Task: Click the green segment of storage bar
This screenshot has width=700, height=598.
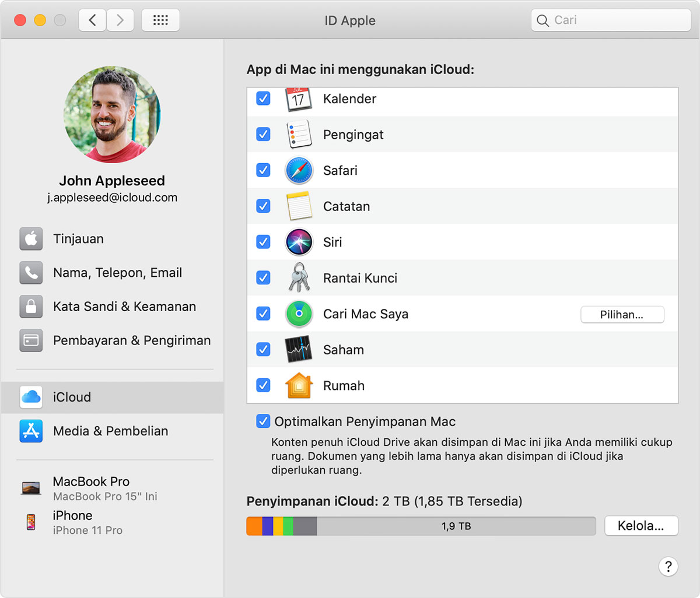Action: coord(288,526)
